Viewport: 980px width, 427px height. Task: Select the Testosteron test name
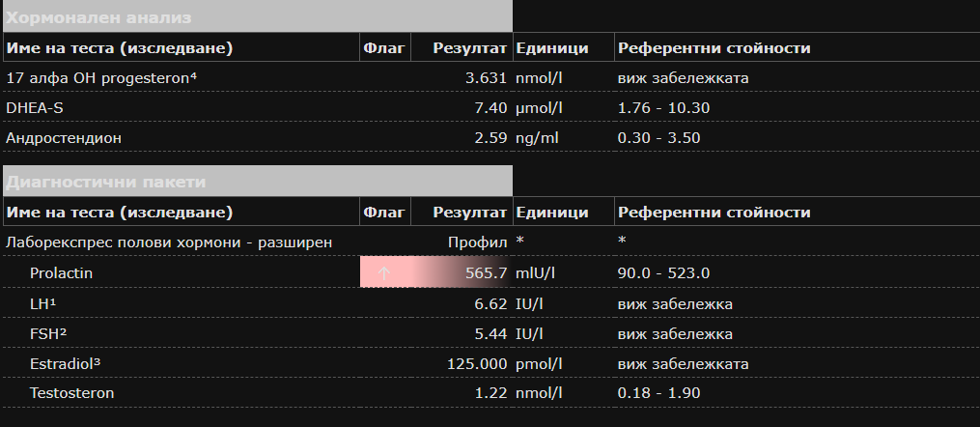point(71,393)
